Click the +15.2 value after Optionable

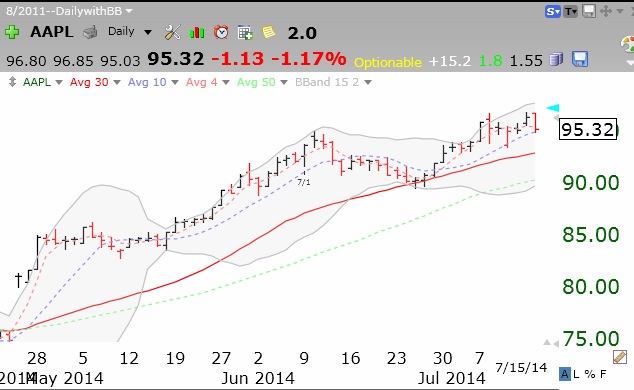pyautogui.click(x=450, y=61)
